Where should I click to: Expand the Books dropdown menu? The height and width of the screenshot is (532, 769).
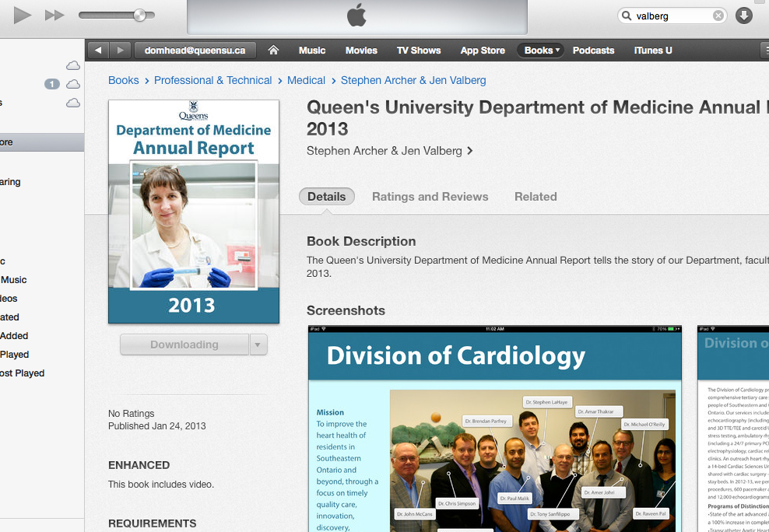tap(541, 51)
